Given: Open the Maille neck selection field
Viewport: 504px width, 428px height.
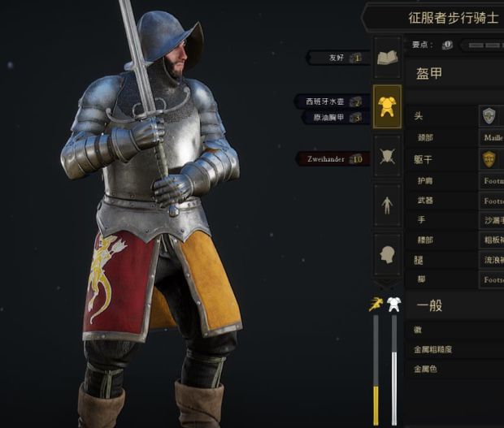Looking at the screenshot, I should pos(492,138).
